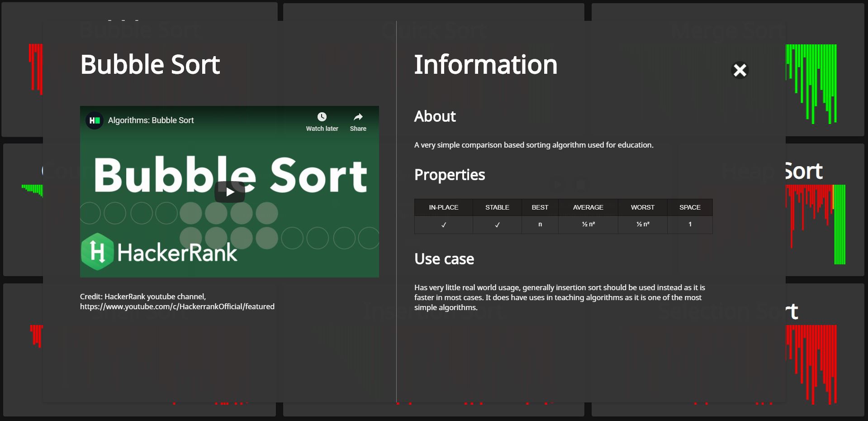Image resolution: width=868 pixels, height=421 pixels.
Task: Click the Use case subheading
Action: click(444, 259)
